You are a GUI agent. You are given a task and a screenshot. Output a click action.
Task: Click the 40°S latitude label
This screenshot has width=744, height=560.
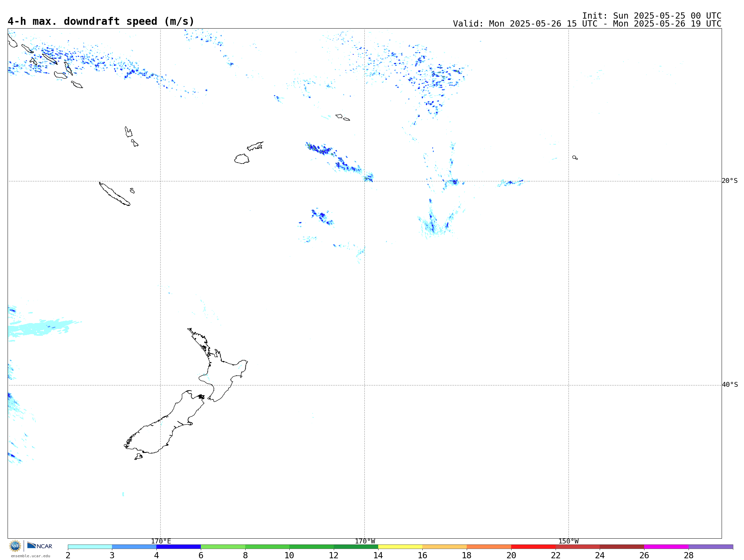point(730,385)
